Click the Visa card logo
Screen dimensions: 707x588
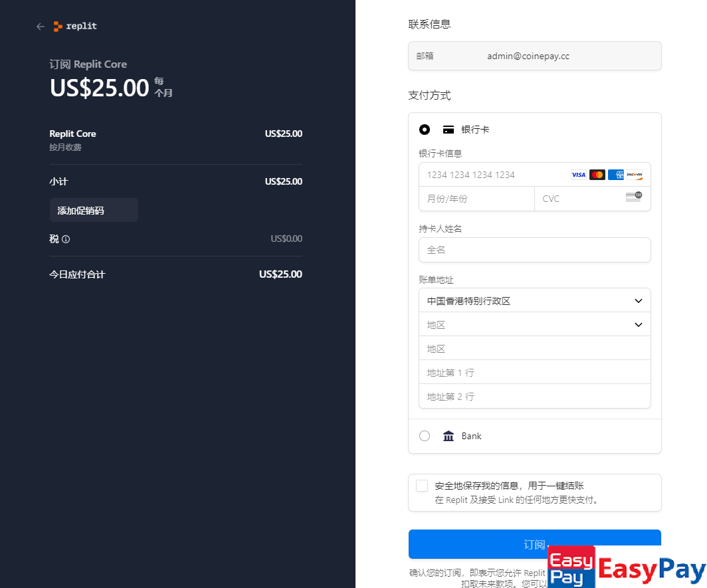coord(579,175)
